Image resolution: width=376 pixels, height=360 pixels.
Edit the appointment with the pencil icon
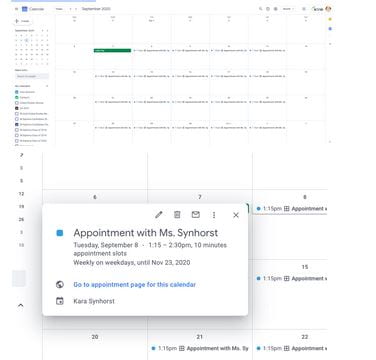(159, 215)
